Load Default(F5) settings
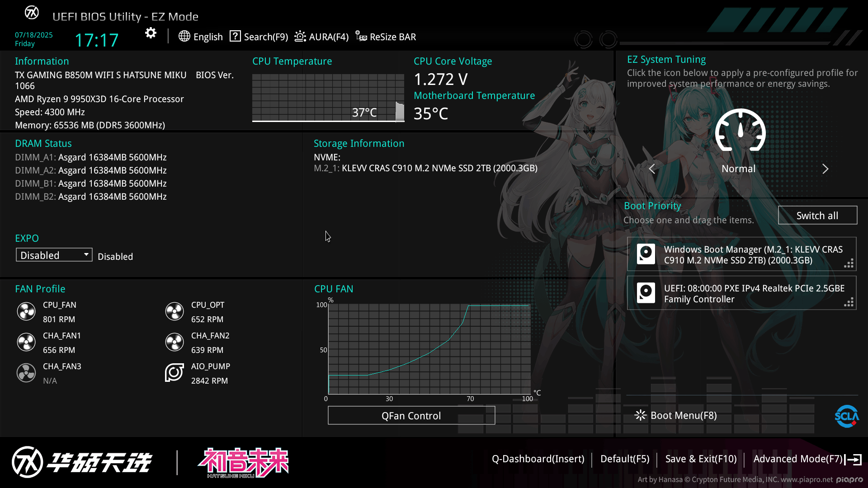The width and height of the screenshot is (868, 488). pyautogui.click(x=625, y=459)
